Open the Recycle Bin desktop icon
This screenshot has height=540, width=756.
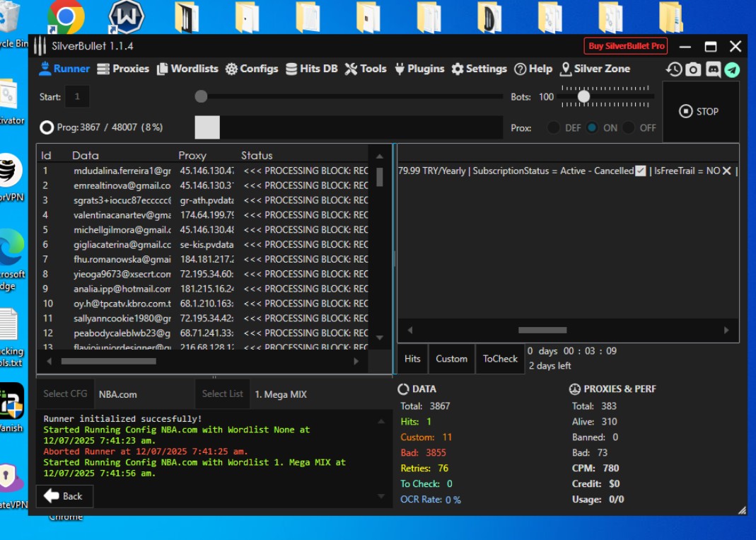[x=10, y=17]
